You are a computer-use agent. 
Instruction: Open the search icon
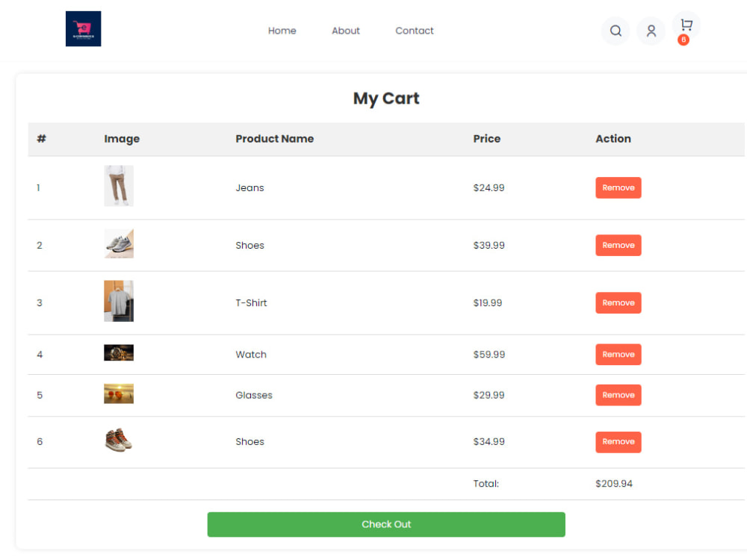coord(615,31)
